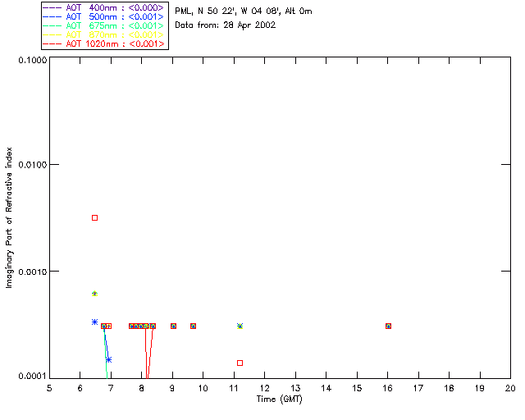
Task: Click the 'Data from: 28 Apr 2002' text
Action: pos(226,25)
